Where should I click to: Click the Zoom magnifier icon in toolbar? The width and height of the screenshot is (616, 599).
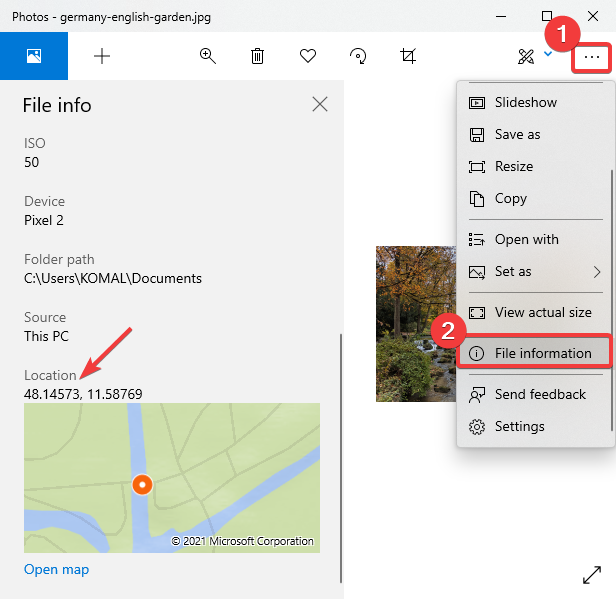click(208, 56)
